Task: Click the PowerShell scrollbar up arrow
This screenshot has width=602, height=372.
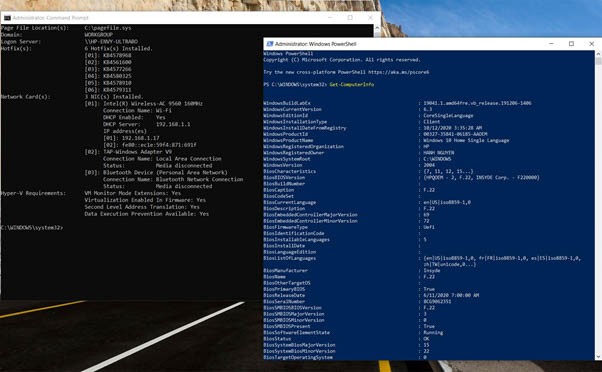Action: click(x=598, y=54)
